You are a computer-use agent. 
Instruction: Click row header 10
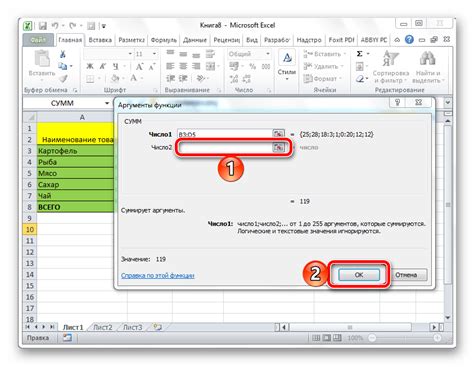(30, 229)
